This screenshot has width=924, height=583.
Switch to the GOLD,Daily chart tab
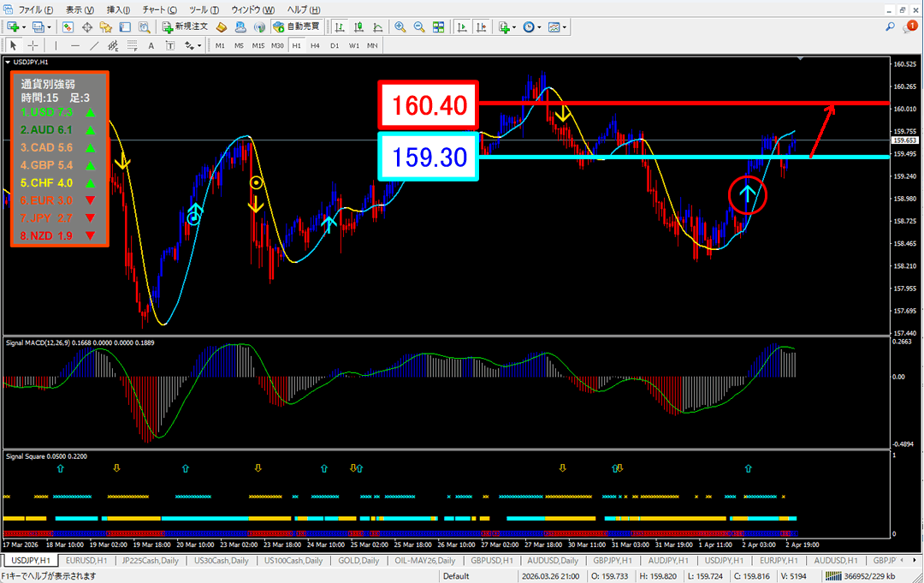[x=359, y=560]
